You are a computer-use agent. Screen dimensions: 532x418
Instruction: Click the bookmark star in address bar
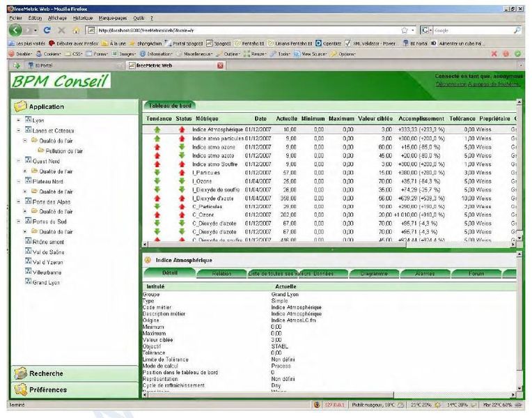404,31
